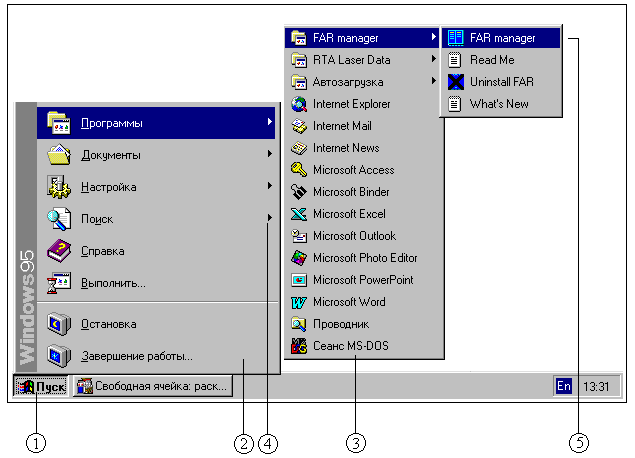Click the Свободная ячейка card game icon
635x458 pixels.
pyautogui.click(x=85, y=386)
